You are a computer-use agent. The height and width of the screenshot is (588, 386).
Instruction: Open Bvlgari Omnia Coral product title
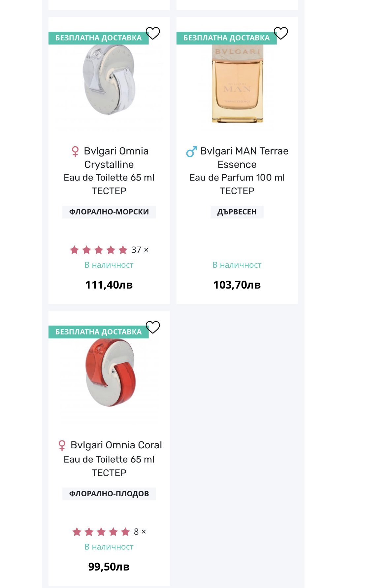pos(116,445)
